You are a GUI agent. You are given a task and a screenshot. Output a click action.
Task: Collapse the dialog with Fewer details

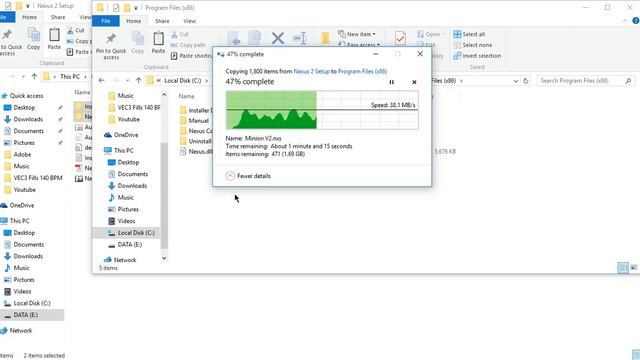click(x=248, y=176)
